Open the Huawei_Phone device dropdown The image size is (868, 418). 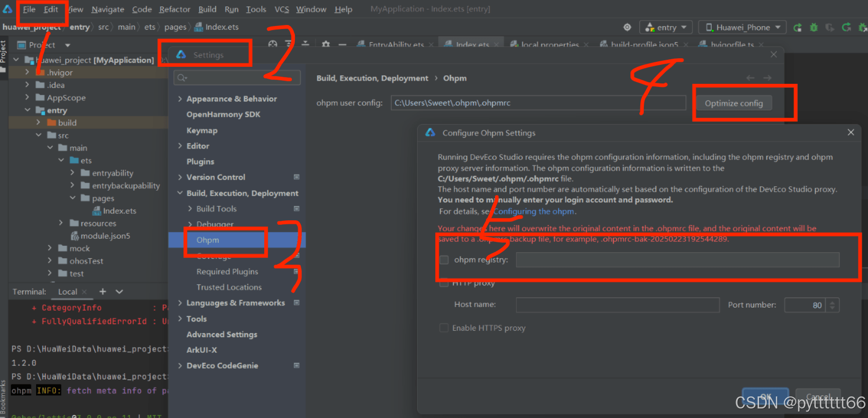pyautogui.click(x=743, y=27)
